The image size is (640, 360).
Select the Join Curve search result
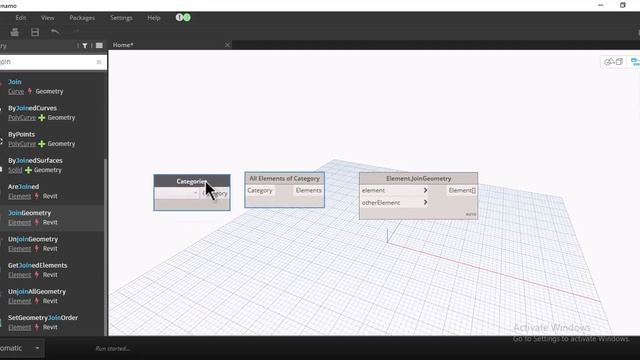pyautogui.click(x=53, y=87)
